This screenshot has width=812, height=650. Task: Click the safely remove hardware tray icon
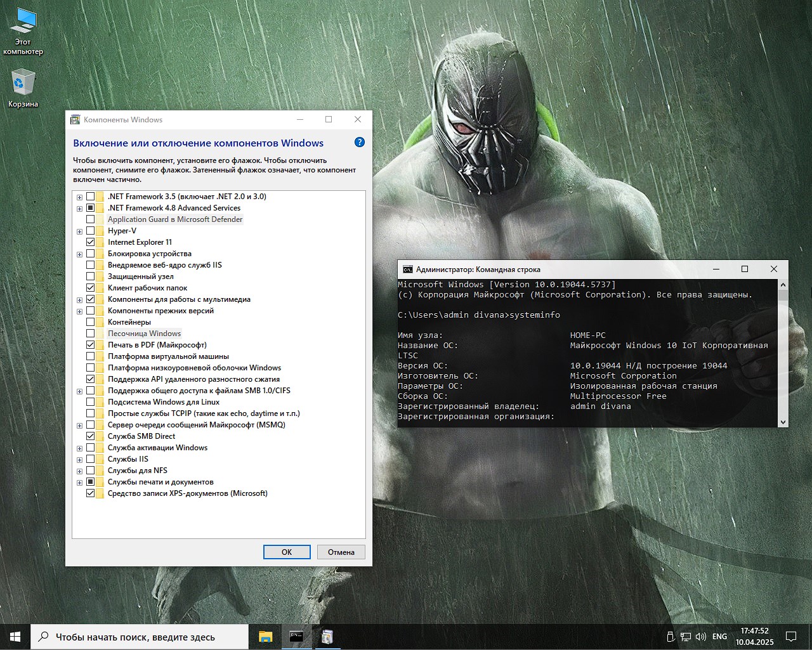click(671, 637)
